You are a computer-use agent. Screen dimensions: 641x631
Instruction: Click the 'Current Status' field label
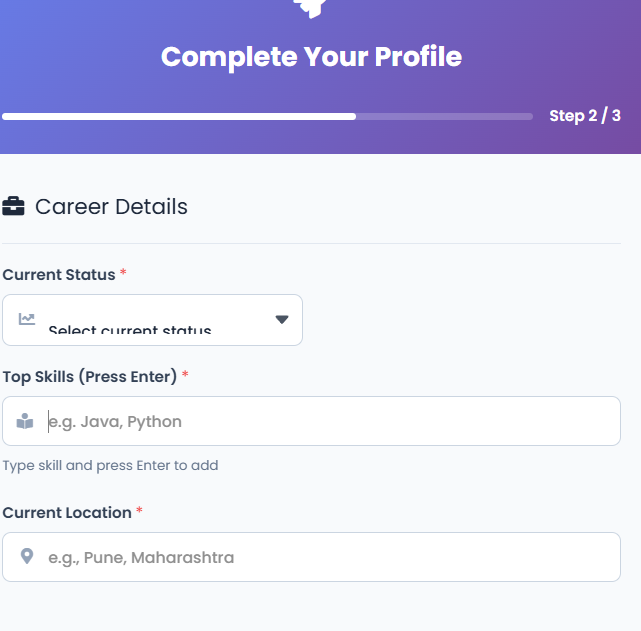pyautogui.click(x=59, y=274)
